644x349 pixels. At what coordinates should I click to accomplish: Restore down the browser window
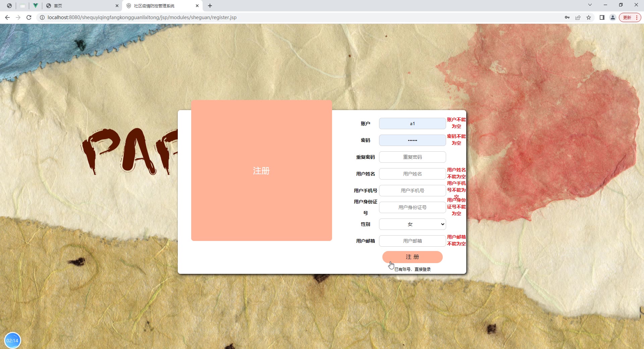click(621, 5)
